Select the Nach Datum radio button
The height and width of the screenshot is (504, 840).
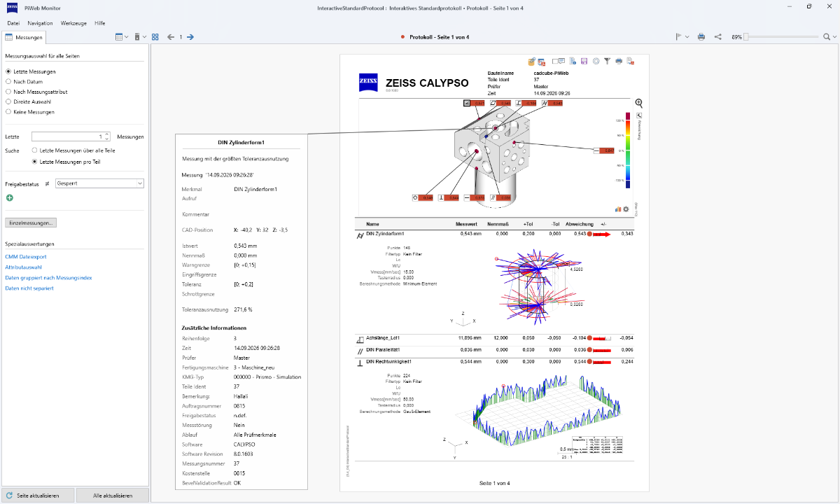tap(8, 82)
